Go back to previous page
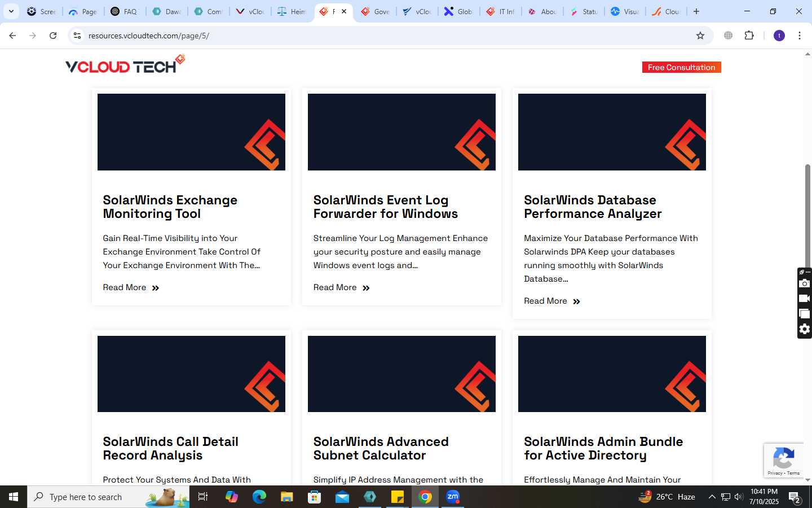 point(12,36)
